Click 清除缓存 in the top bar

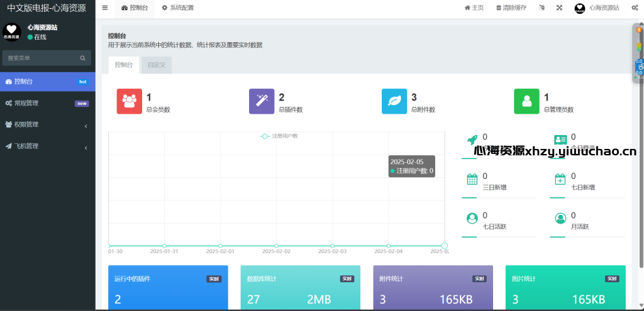511,8
